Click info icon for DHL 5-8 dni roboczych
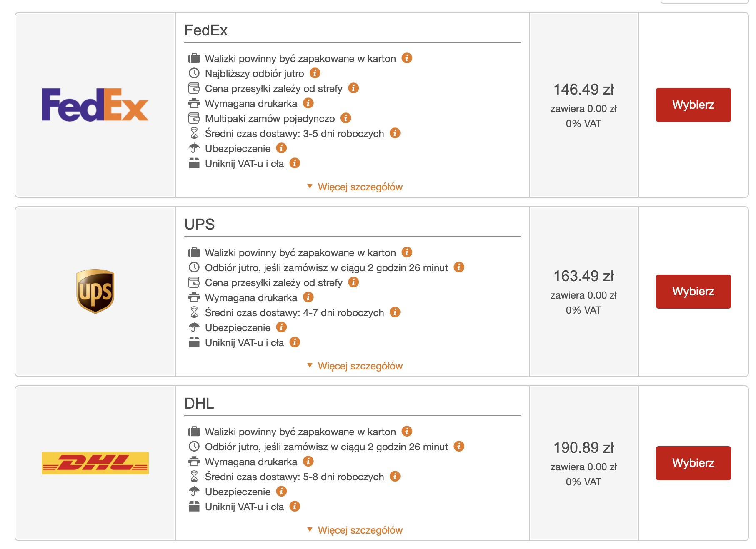 [395, 477]
